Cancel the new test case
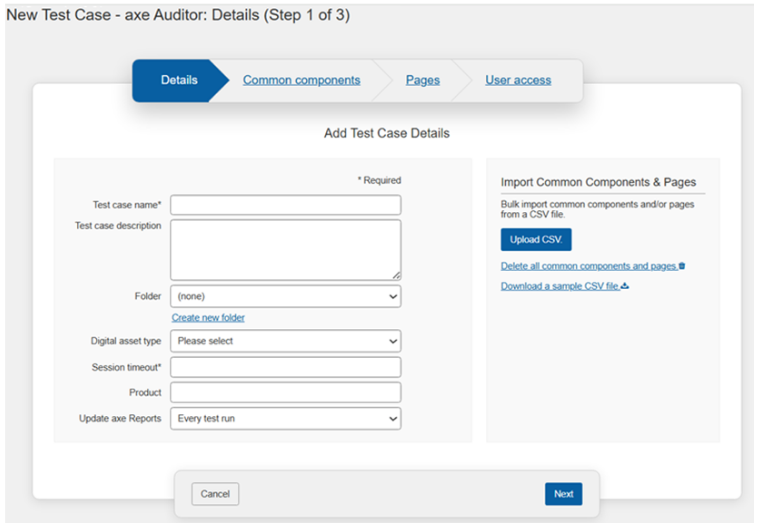Screen dimensions: 757x528 (215, 494)
